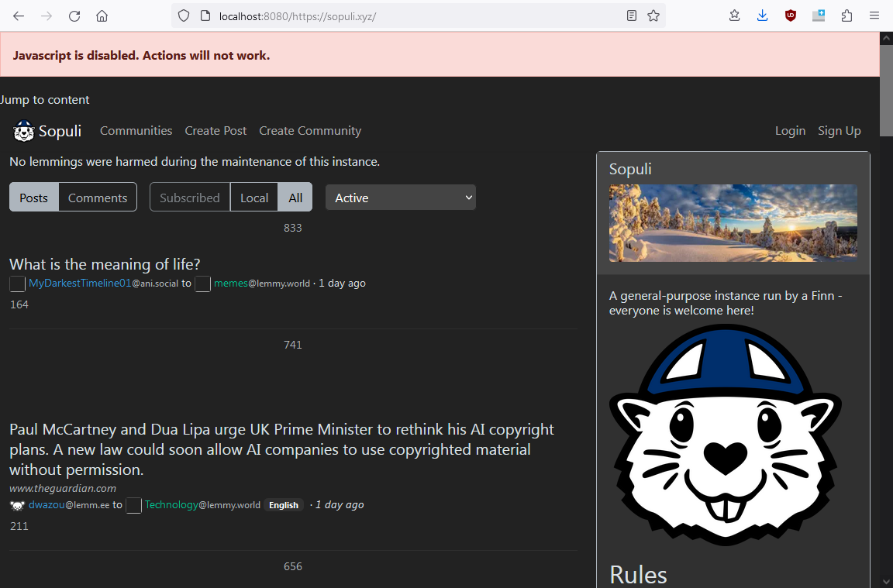
Task: Open the extensions puzzle piece icon
Action: [x=846, y=16]
